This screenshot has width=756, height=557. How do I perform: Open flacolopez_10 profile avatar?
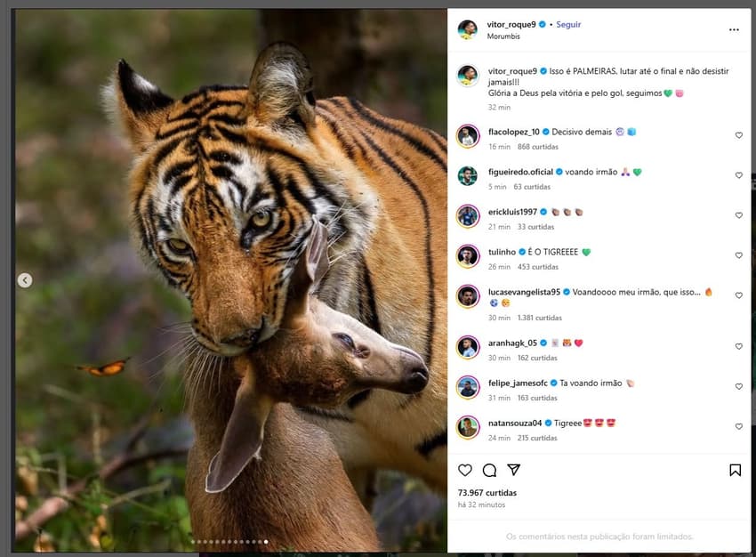point(468,136)
